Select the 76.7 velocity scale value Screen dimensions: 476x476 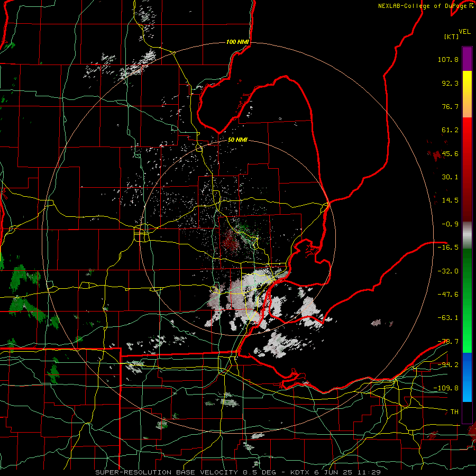coord(450,106)
